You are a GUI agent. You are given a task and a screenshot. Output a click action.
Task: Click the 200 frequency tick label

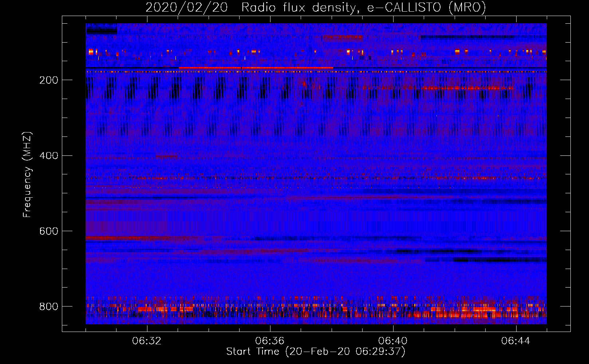[49, 80]
